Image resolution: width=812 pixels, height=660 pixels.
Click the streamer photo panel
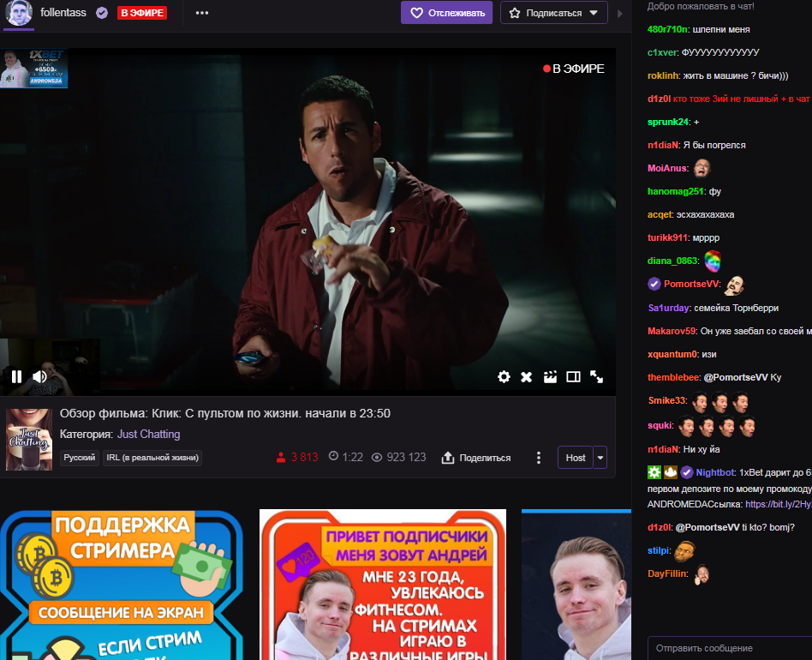pos(576,585)
